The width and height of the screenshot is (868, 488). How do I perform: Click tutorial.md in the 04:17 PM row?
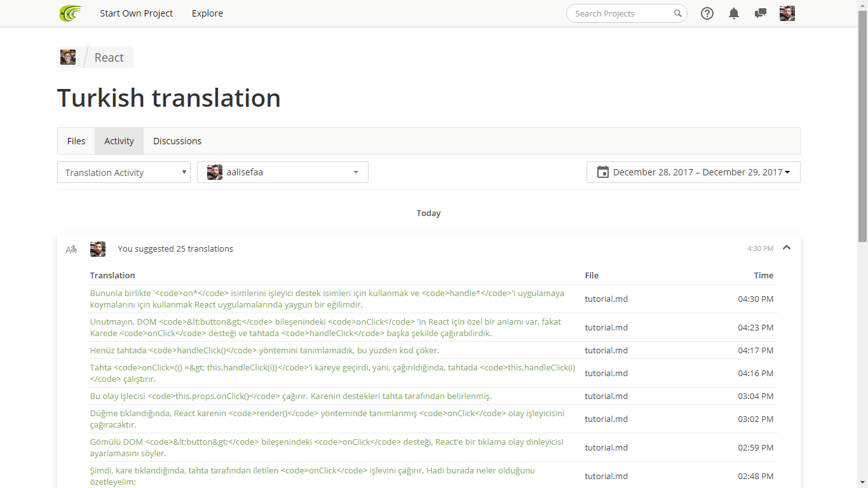coord(606,350)
